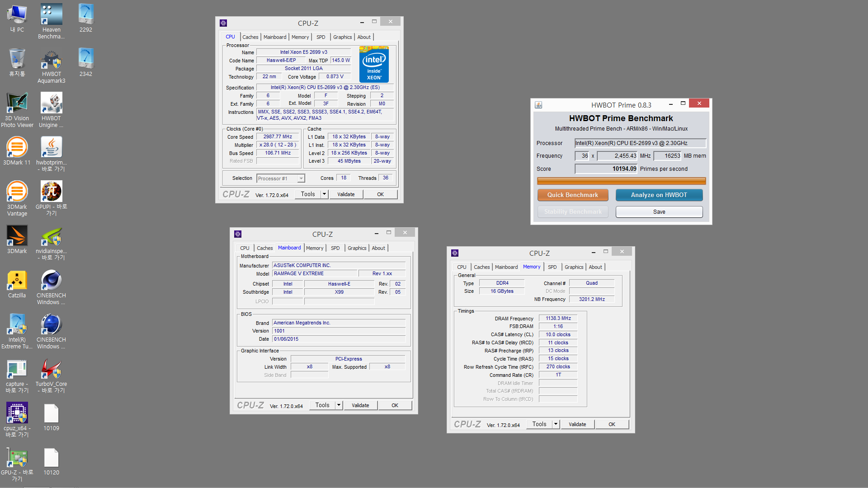The image size is (868, 488).
Task: Launch GPU-Z shortcut icon
Action: click(x=17, y=464)
